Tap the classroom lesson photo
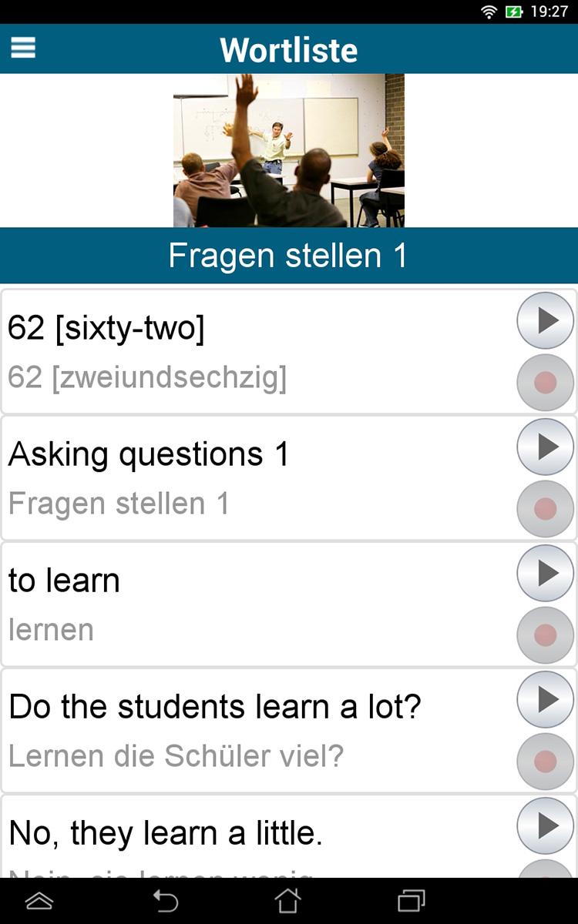Viewport: 578px width, 924px height. (289, 150)
